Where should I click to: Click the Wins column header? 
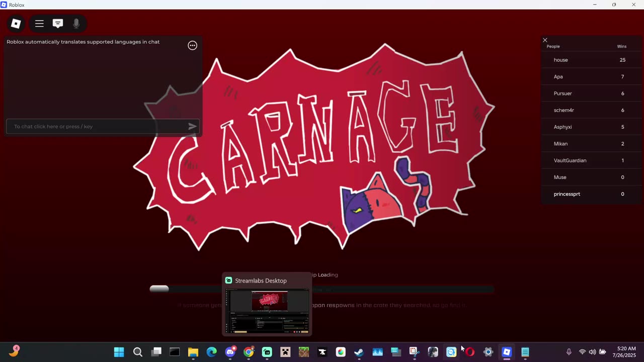(622, 46)
